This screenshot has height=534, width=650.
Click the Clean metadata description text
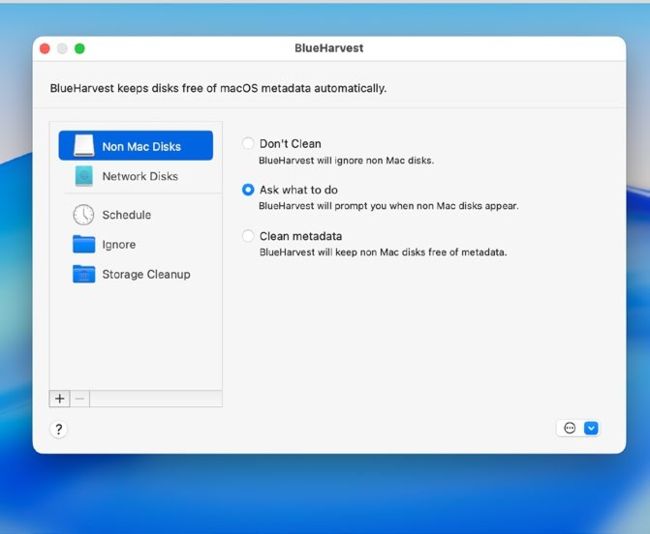point(383,252)
